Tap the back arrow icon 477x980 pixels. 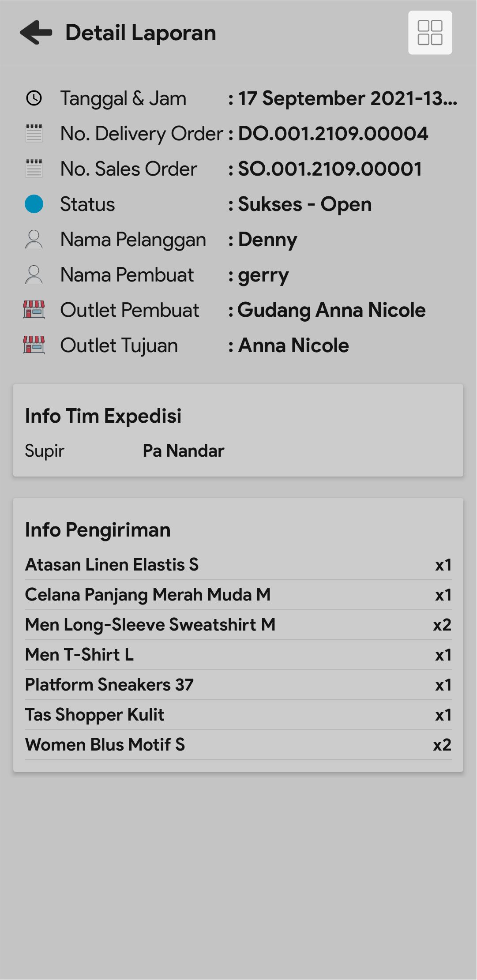(36, 33)
